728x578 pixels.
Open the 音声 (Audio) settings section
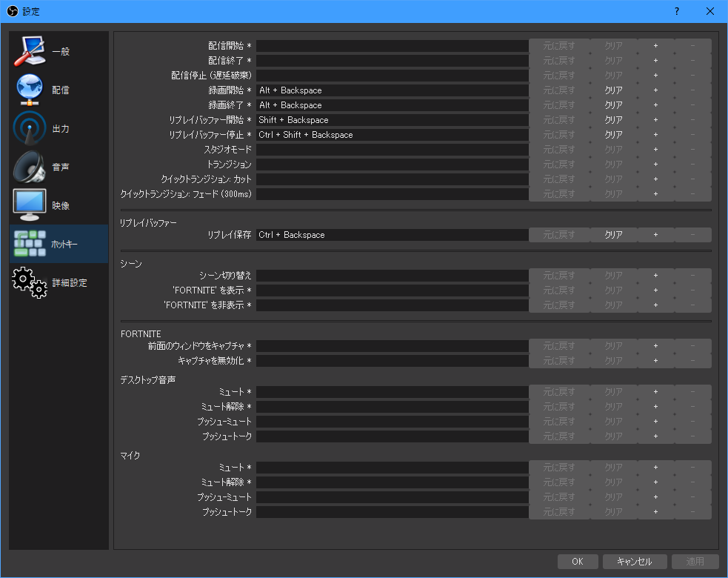(59, 167)
